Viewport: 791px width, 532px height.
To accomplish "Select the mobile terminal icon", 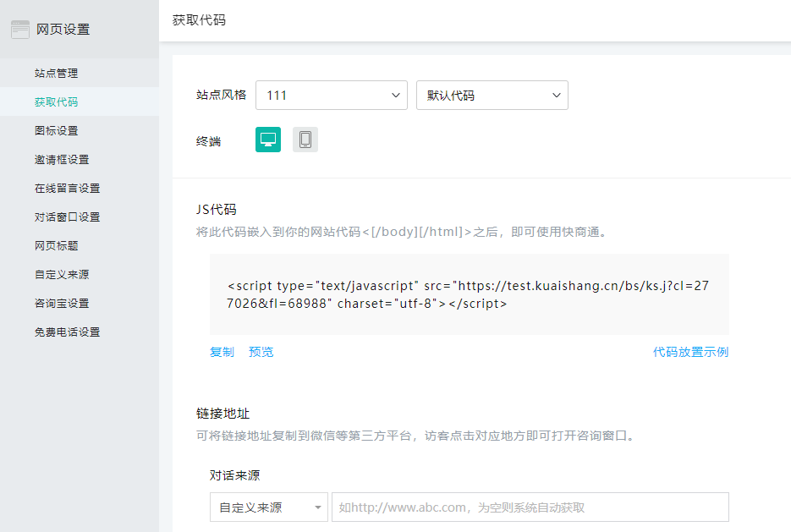I will point(305,140).
